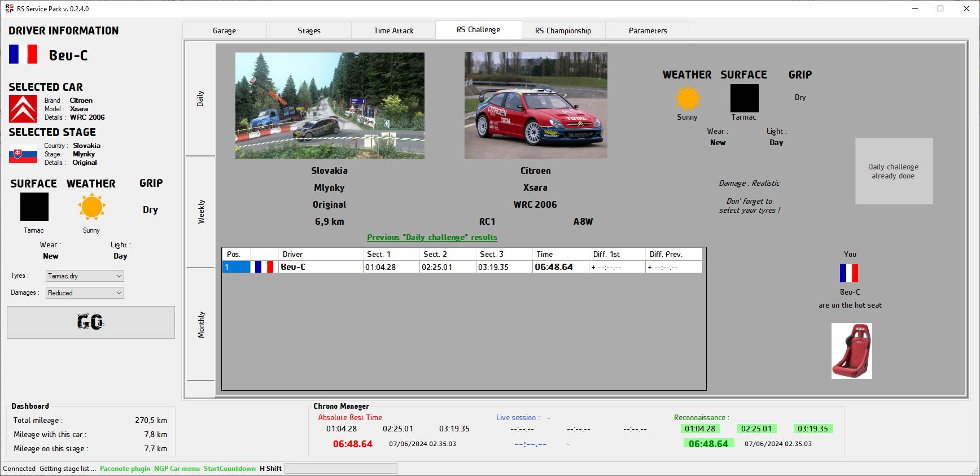Viewport: 980px width, 476px height.
Task: Click the Slovakia flag under Selected Stage
Action: 23,154
